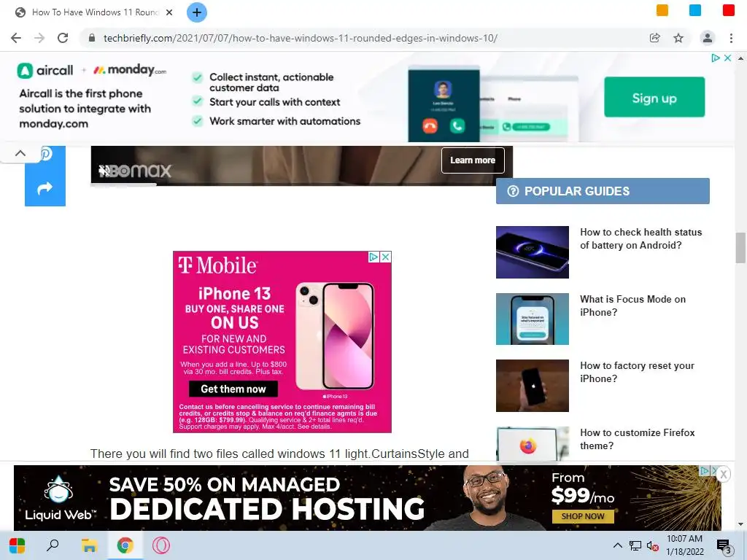Collapse the social share sidebar chevron
Viewport: 747px width, 560px height.
pyautogui.click(x=20, y=153)
